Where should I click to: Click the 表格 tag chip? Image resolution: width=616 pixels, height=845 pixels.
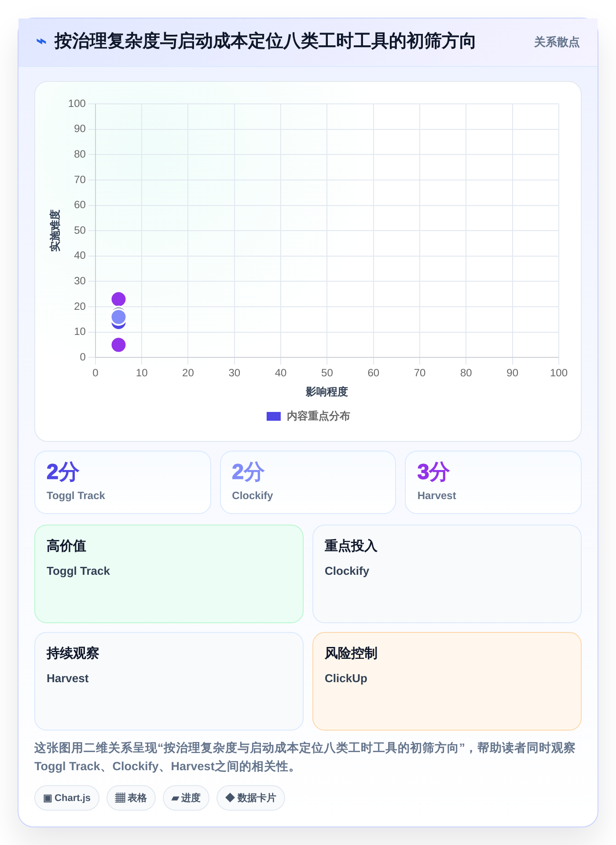click(131, 798)
